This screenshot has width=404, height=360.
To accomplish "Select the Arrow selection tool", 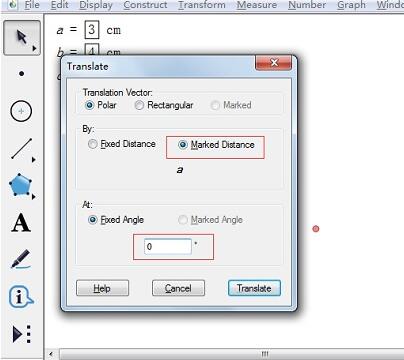I will point(22,37).
